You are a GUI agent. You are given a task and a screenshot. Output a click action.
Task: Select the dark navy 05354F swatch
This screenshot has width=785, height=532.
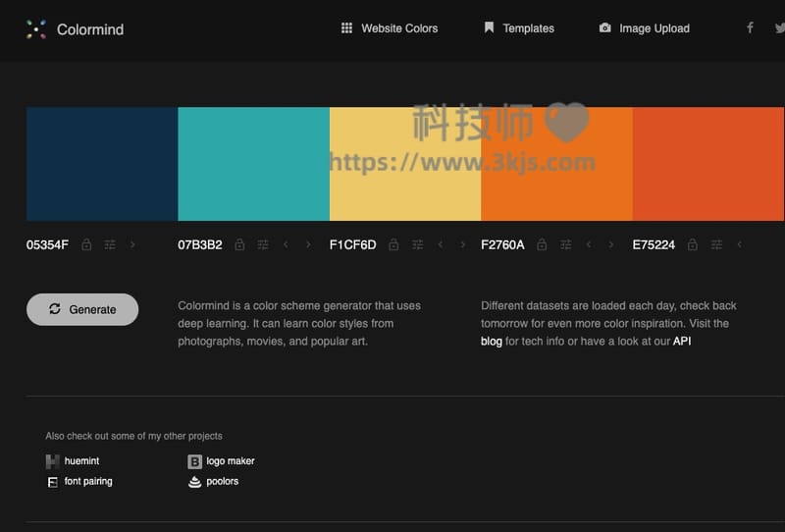[102, 164]
